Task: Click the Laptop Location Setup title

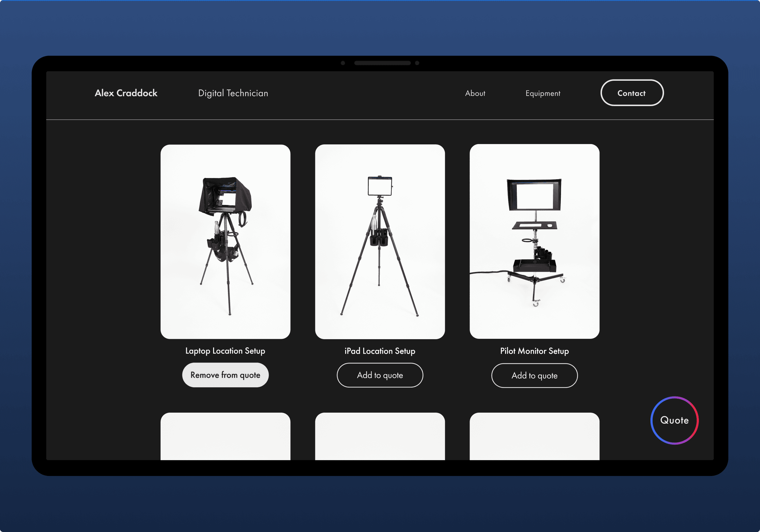Action: 225,351
